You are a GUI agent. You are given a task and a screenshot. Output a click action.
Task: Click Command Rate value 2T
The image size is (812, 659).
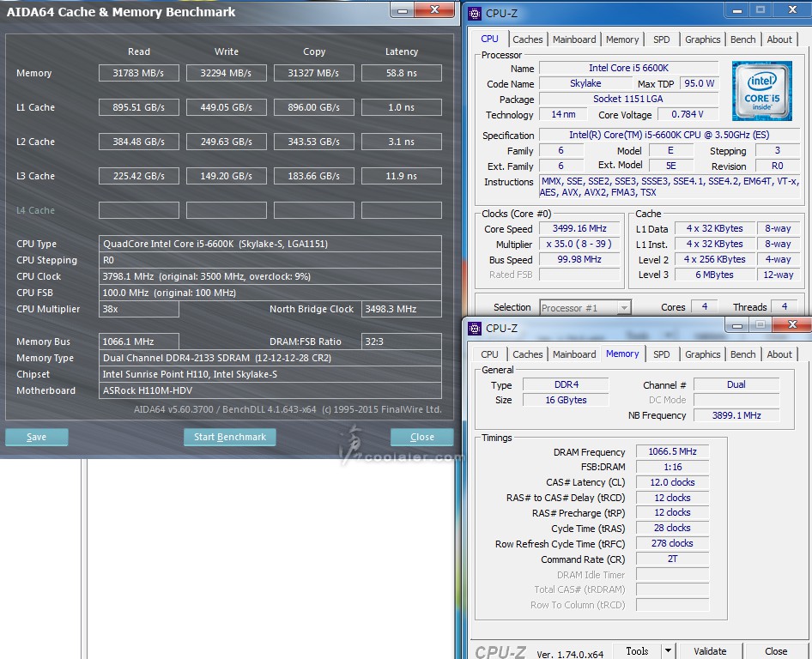pos(672,559)
